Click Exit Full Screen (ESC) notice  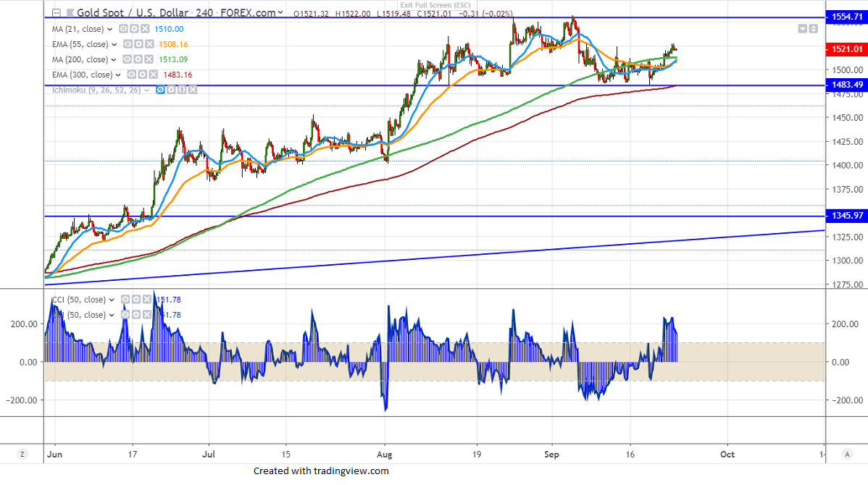pyautogui.click(x=435, y=5)
